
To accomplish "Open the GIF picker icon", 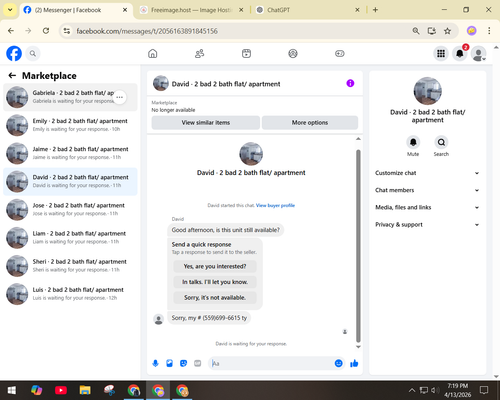I will point(198,363).
